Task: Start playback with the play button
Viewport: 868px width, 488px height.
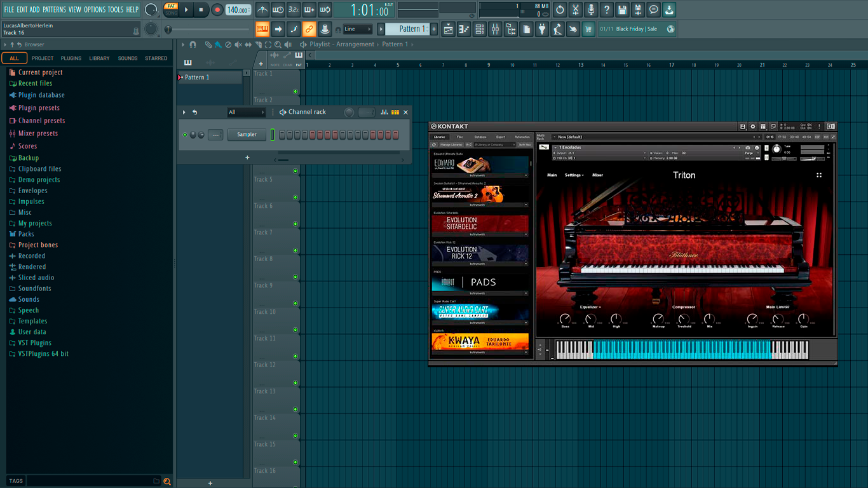Action: point(186,10)
